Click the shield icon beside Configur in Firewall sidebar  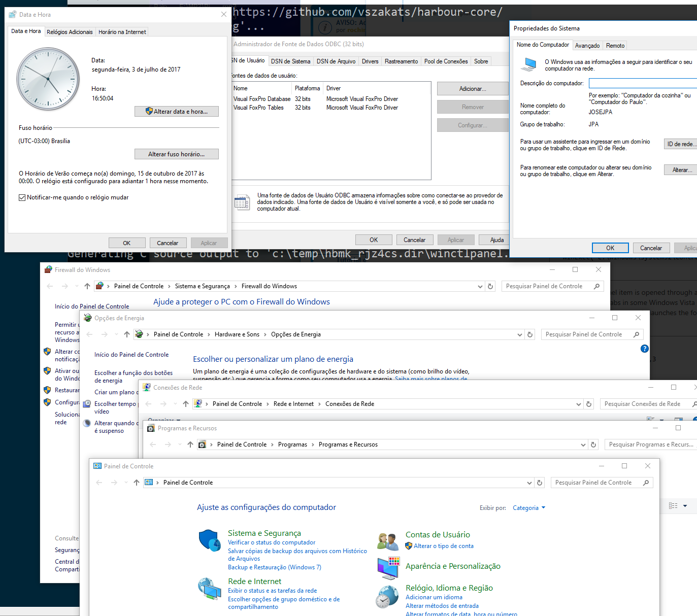pyautogui.click(x=47, y=402)
